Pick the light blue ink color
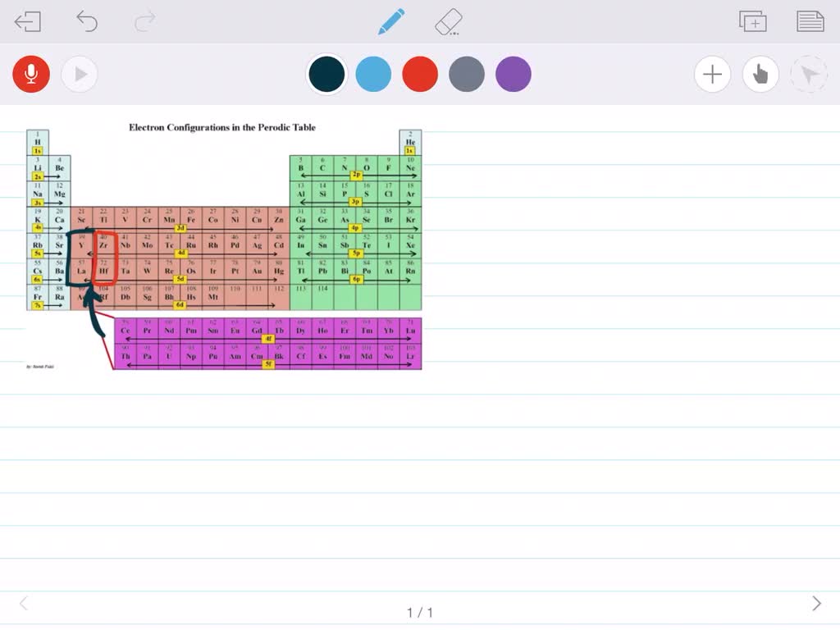This screenshot has width=840, height=630. click(373, 75)
